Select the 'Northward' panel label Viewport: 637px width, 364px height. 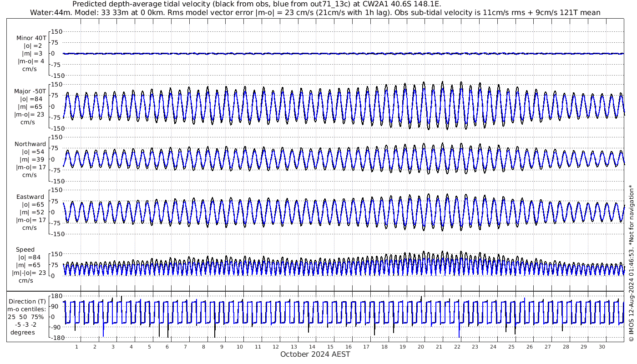pos(30,144)
